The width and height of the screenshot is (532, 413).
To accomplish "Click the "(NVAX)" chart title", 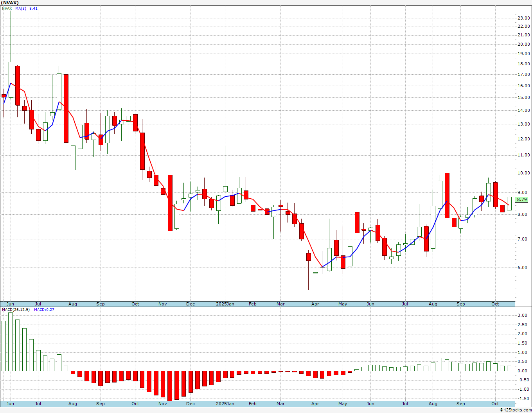I will tap(10, 3).
